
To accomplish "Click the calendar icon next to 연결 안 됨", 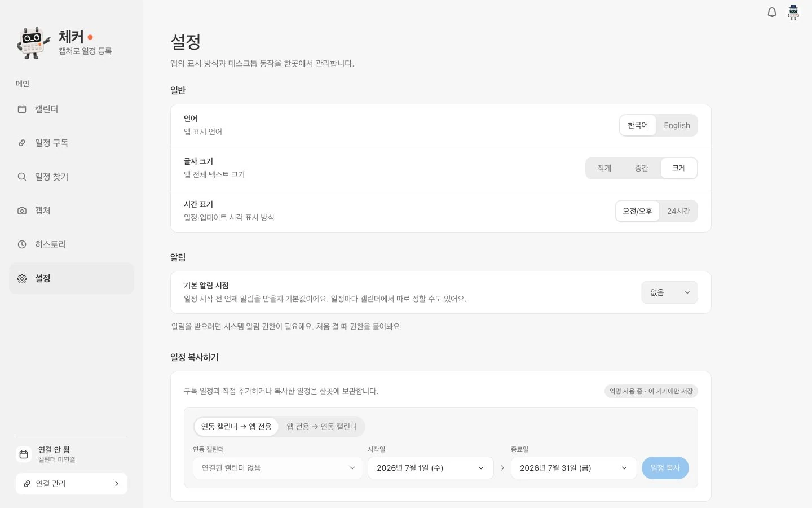I will (x=24, y=454).
